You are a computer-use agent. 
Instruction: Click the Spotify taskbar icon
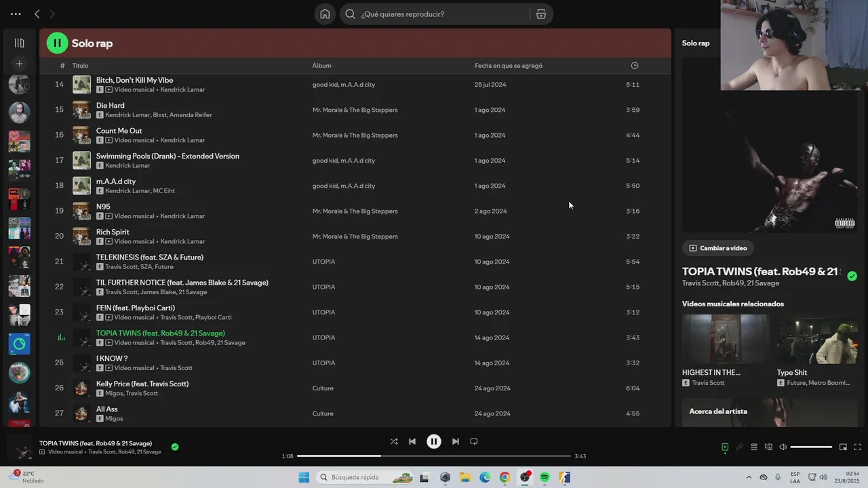pyautogui.click(x=545, y=477)
